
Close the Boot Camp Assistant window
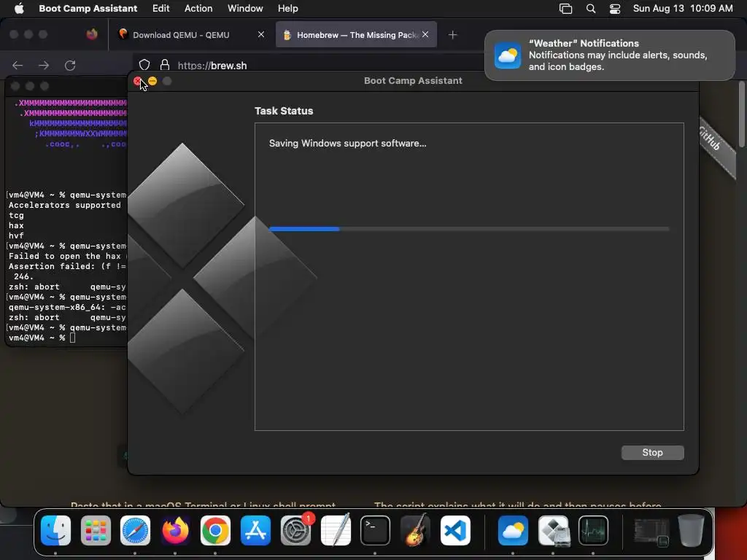tap(138, 82)
